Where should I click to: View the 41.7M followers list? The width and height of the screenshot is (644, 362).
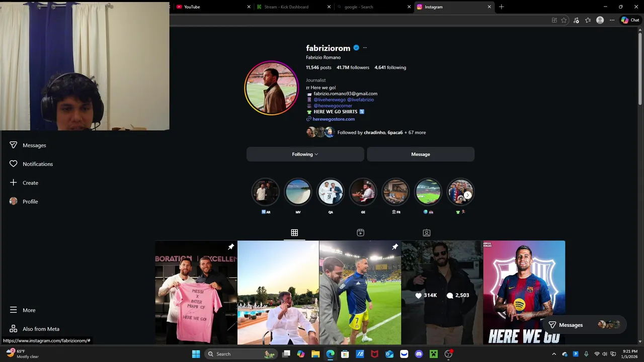[x=353, y=67]
